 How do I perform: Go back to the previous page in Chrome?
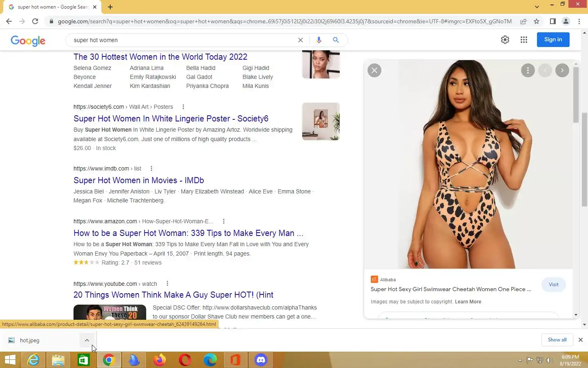[x=9, y=21]
